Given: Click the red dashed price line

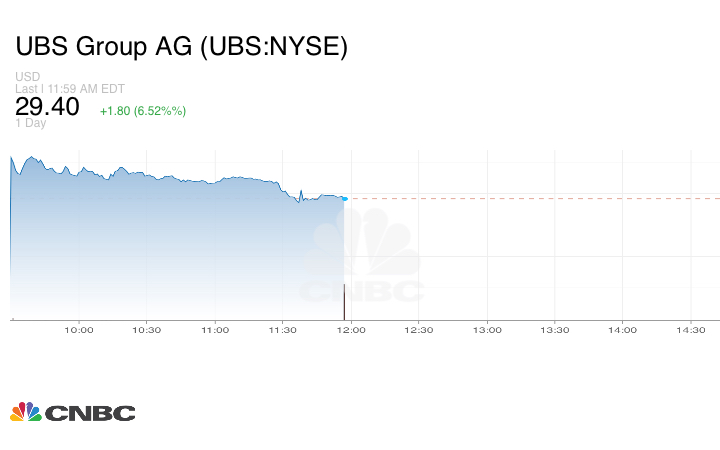Looking at the screenshot, I should (x=530, y=198).
